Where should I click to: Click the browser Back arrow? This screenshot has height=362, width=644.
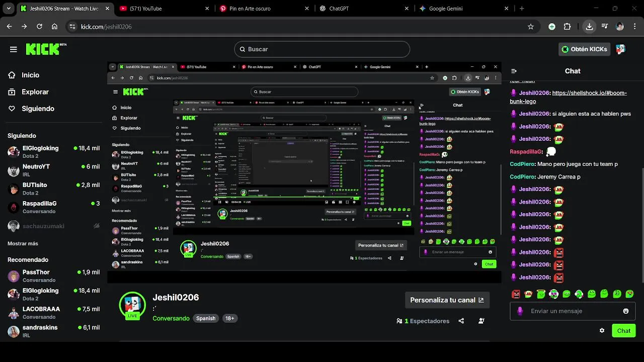pos(9,27)
